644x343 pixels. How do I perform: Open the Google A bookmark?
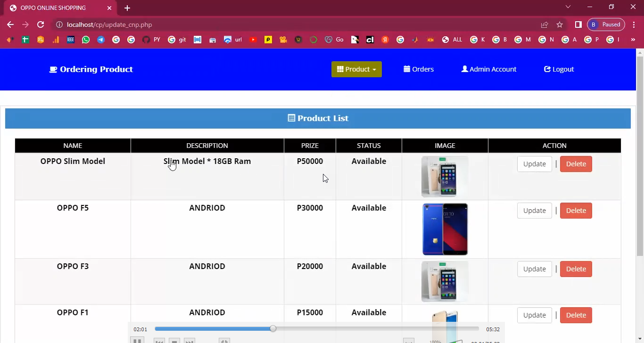click(569, 40)
